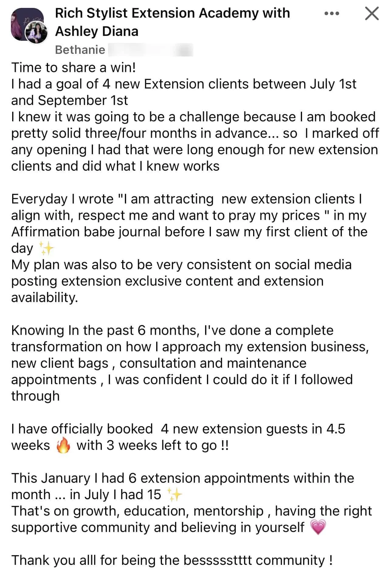The height and width of the screenshot is (577, 392).
Task: Select the 'Time to share a win!' line
Action: coord(74,67)
